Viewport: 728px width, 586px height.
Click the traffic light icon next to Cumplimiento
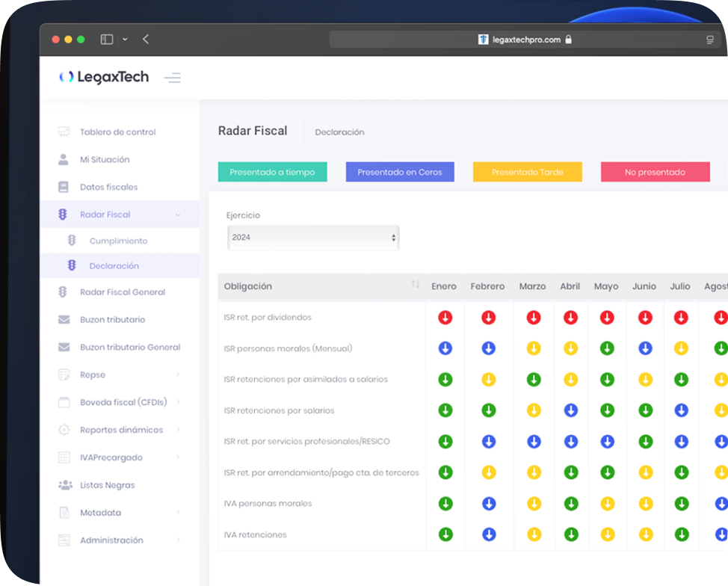coord(72,241)
